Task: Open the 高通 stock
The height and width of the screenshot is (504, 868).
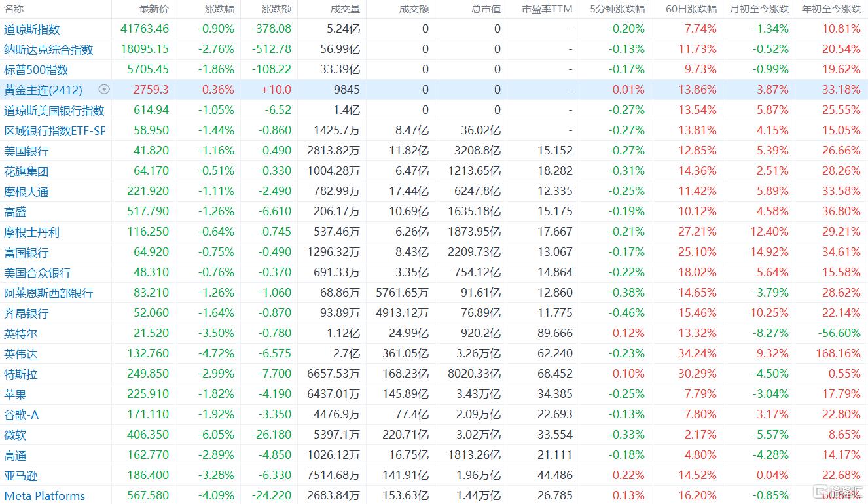Action: click(15, 456)
